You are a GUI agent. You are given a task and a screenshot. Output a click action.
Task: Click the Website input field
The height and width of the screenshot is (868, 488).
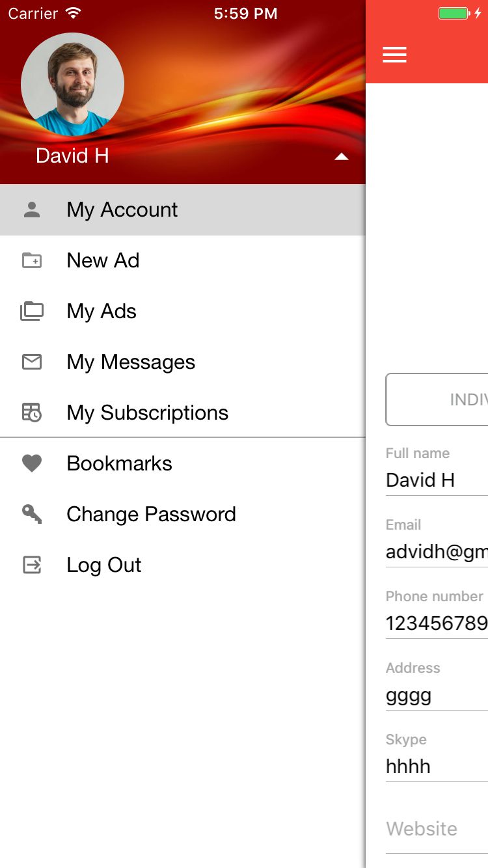(x=436, y=829)
